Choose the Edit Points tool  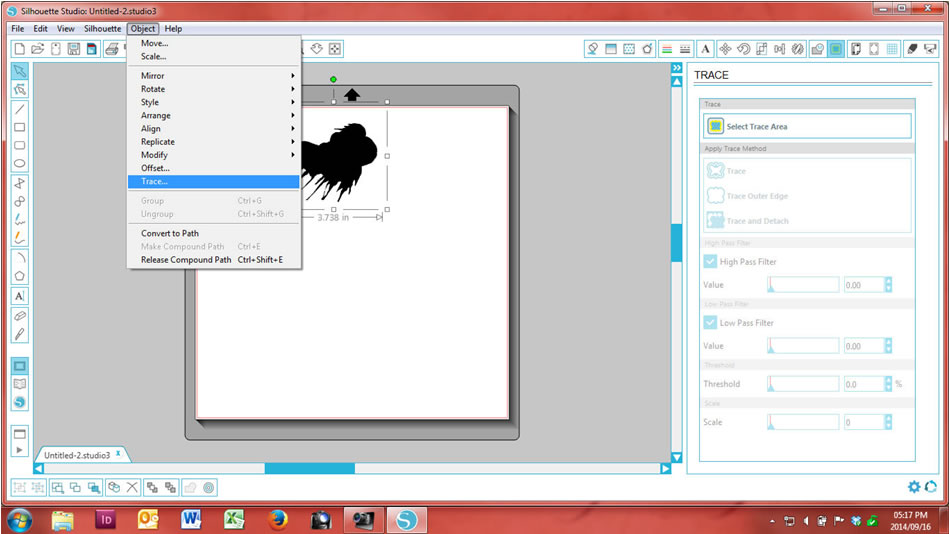tap(19, 90)
